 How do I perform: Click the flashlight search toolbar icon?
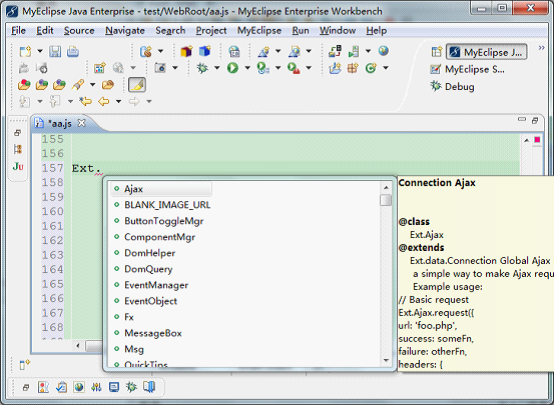[78, 84]
